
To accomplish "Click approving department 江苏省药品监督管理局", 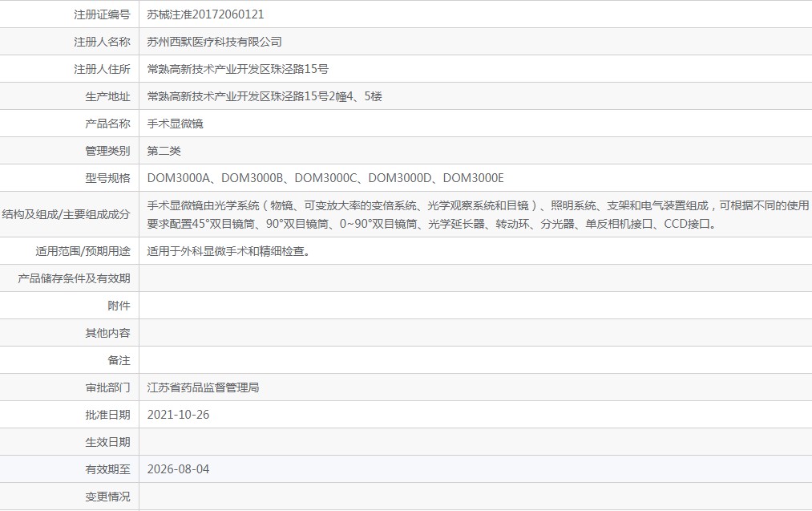I will 203,387.
